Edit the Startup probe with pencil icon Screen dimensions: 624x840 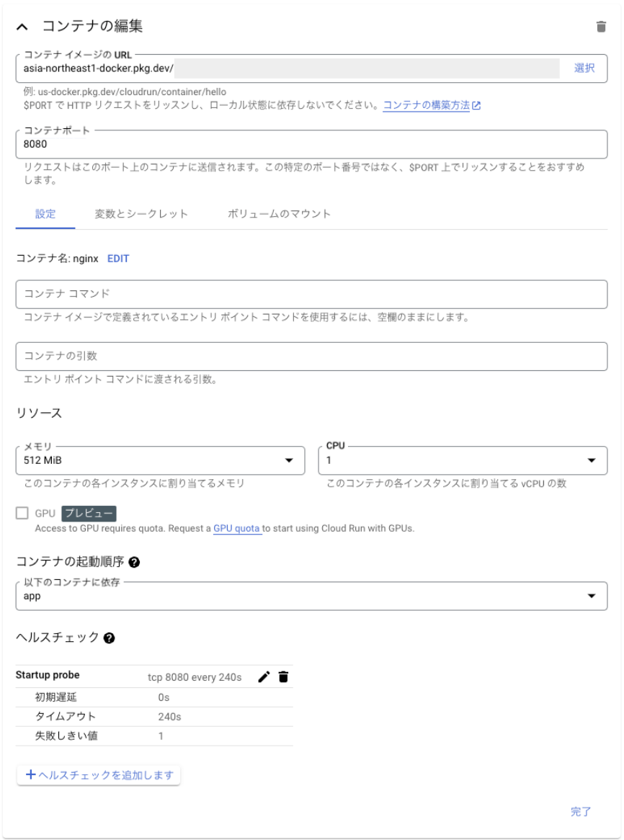pos(264,677)
